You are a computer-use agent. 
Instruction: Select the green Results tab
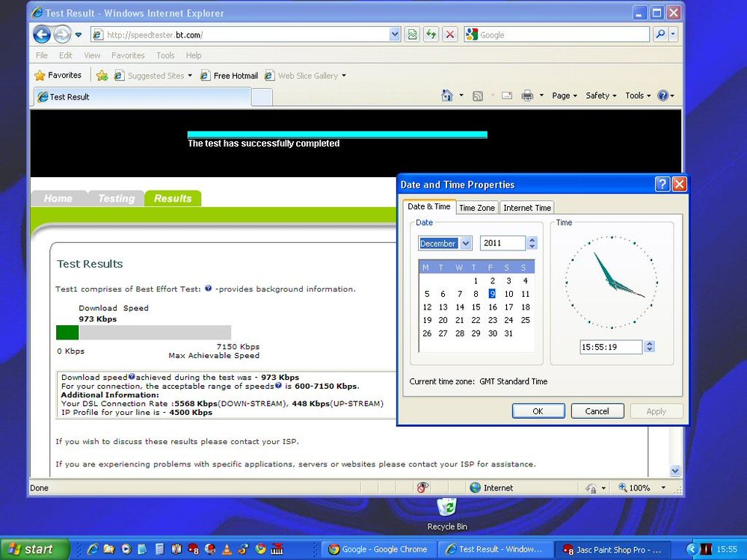[x=173, y=198]
